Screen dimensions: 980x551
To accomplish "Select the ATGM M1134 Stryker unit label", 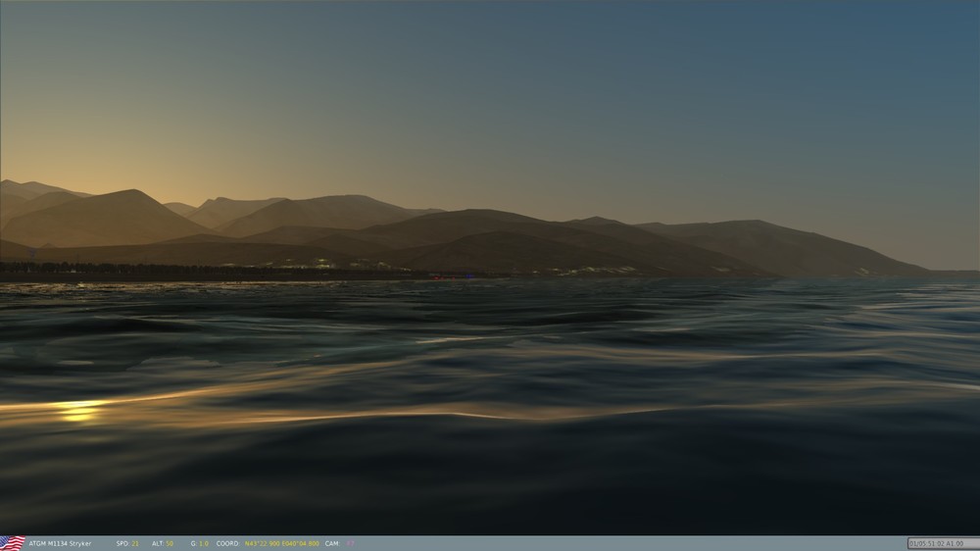I will [x=60, y=543].
